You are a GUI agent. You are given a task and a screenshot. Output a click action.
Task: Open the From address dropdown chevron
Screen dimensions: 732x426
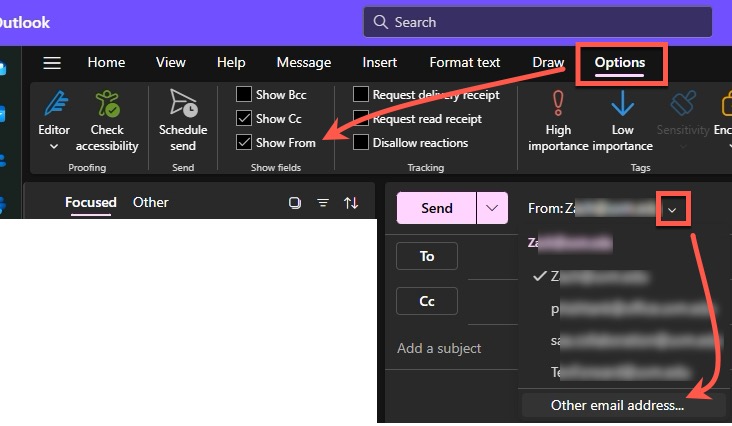(x=673, y=209)
